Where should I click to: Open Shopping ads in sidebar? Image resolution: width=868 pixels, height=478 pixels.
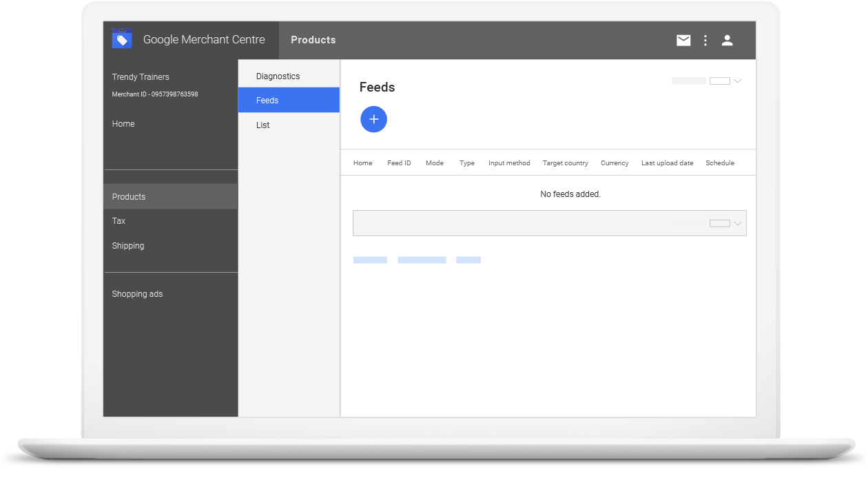pos(137,294)
